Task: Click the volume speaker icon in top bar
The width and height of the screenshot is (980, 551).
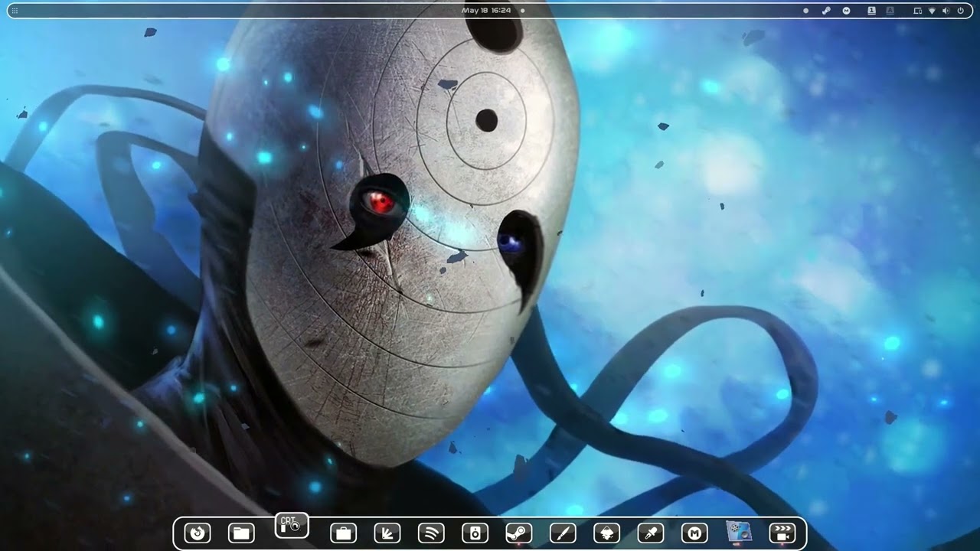Action: coord(946,11)
